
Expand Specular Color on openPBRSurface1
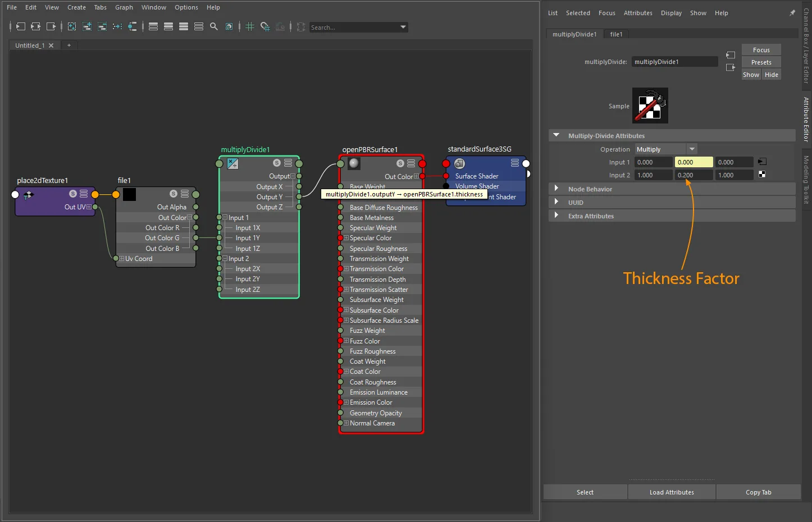(346, 238)
